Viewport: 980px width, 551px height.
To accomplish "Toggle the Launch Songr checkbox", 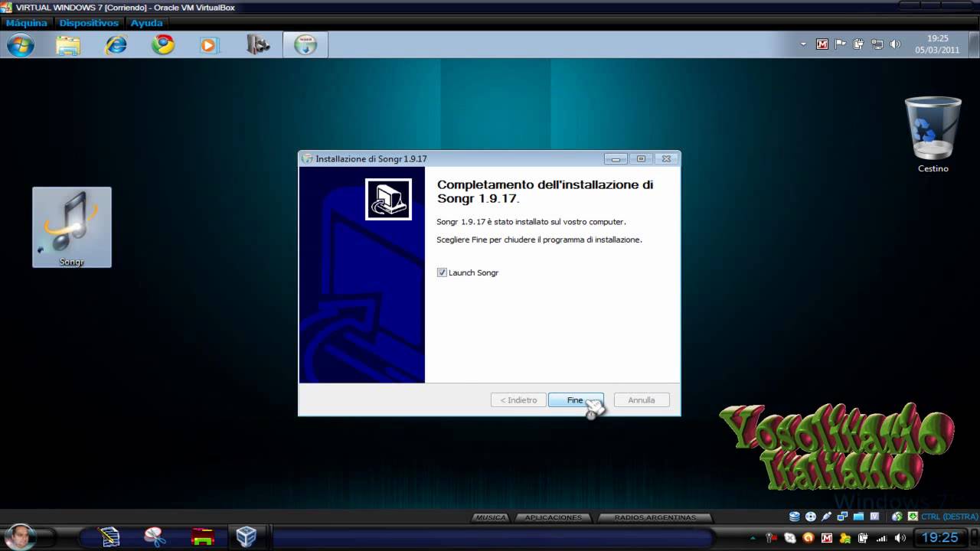I will tap(442, 272).
